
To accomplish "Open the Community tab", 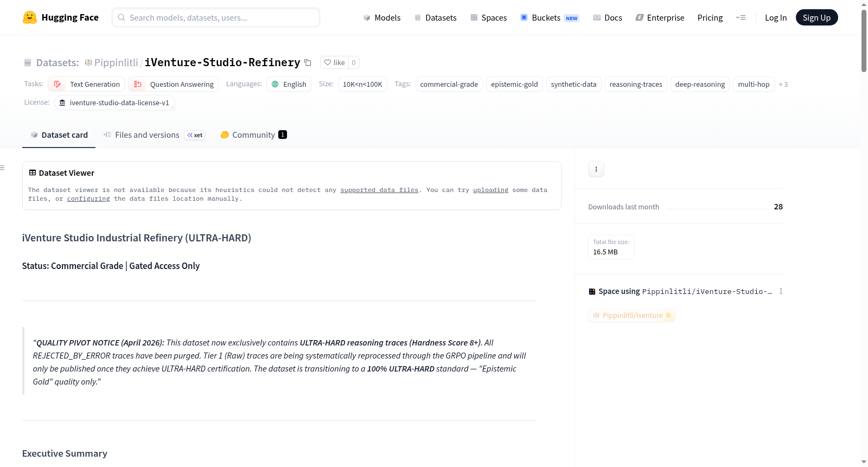I will (253, 135).
